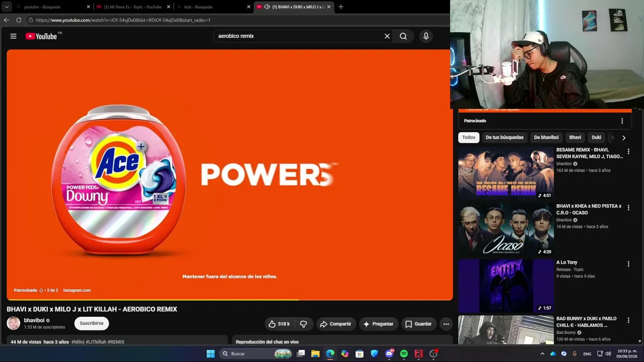Subscribe to bhaviboi with Suscribirse
644x362 pixels.
click(92, 323)
